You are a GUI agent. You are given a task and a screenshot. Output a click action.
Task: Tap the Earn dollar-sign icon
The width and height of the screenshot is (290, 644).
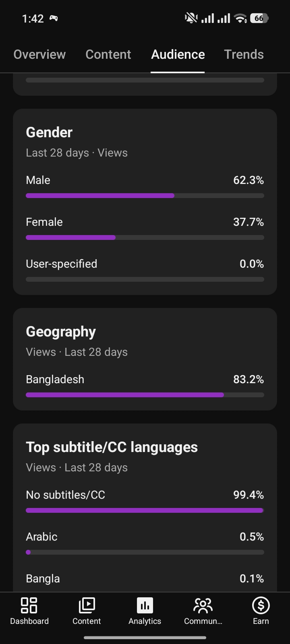(261, 605)
